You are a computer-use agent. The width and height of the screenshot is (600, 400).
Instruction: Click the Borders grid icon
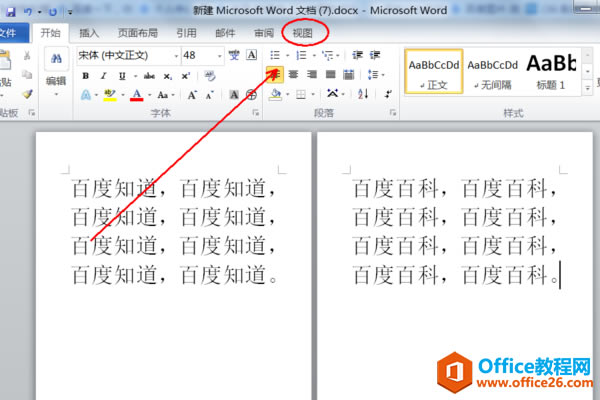301,95
